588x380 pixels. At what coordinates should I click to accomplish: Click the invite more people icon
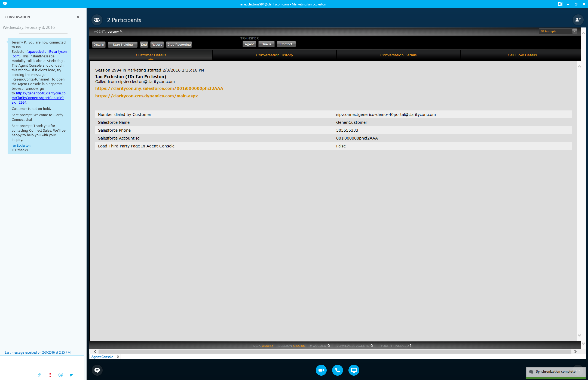(578, 20)
